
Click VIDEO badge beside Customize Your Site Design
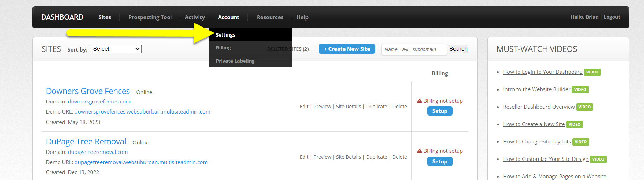(x=598, y=159)
